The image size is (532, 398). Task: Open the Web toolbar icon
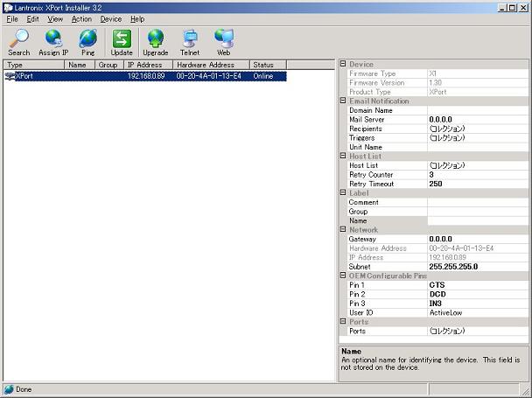click(x=224, y=42)
